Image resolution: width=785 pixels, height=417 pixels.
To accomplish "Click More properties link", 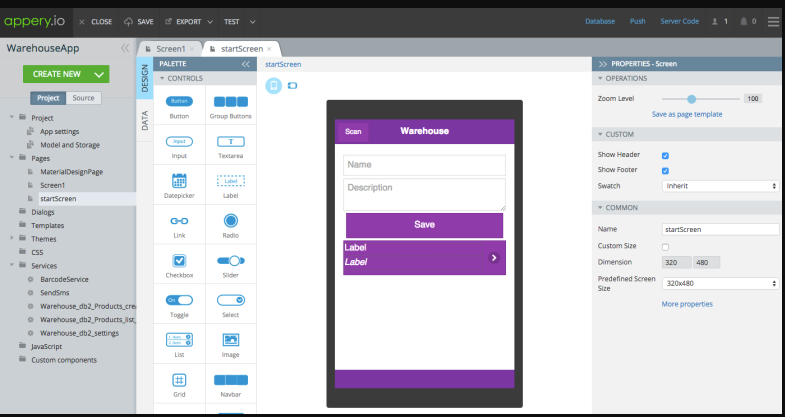I will pyautogui.click(x=687, y=304).
